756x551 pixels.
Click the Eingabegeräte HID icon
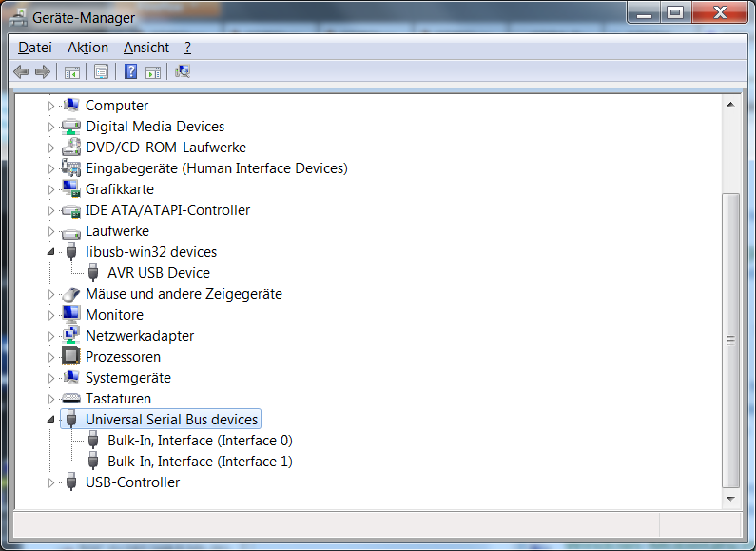71,167
